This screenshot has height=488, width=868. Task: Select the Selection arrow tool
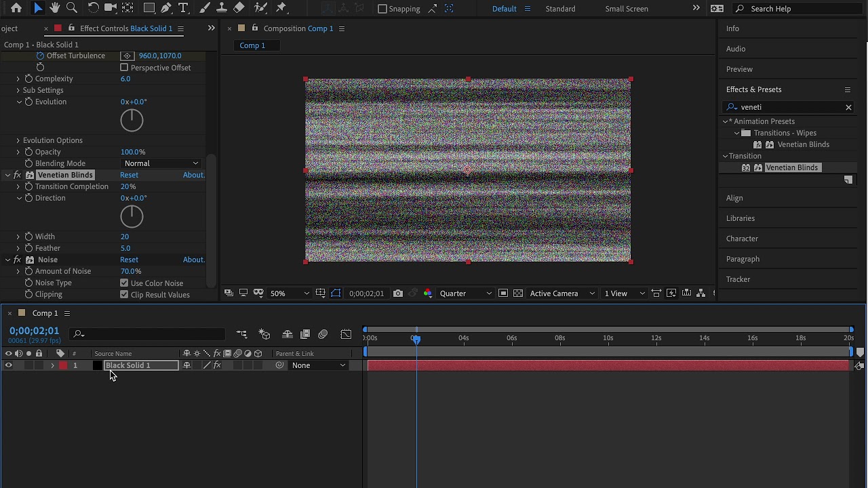tap(38, 8)
